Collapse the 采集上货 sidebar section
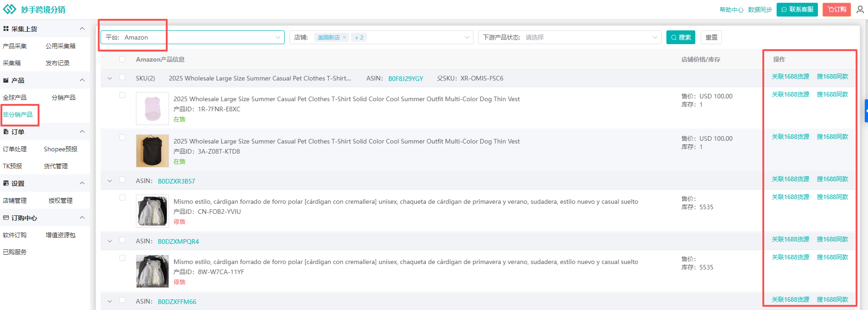This screenshot has width=868, height=310. (x=82, y=29)
